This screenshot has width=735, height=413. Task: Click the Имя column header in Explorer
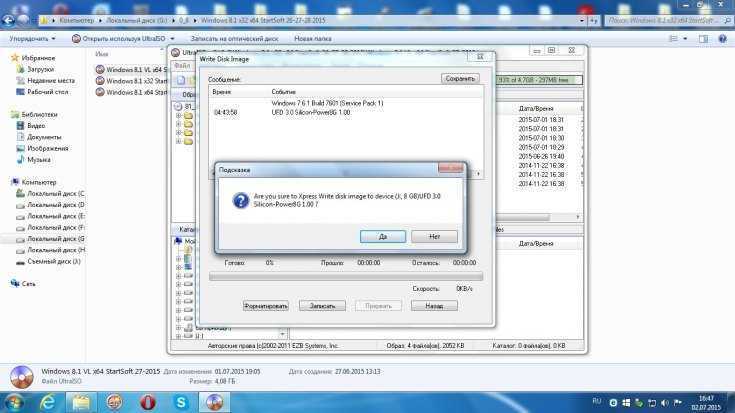[102, 54]
